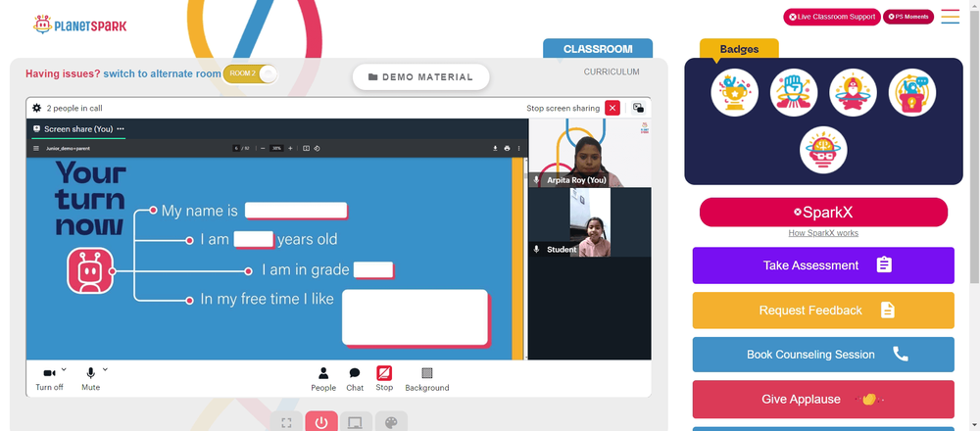
Task: Click Book Counseling Session button
Action: coord(823,355)
